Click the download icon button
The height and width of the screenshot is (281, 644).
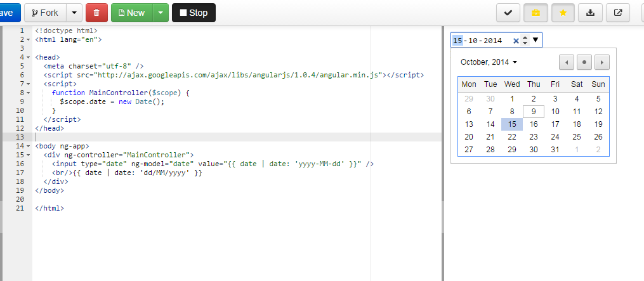[590, 13]
